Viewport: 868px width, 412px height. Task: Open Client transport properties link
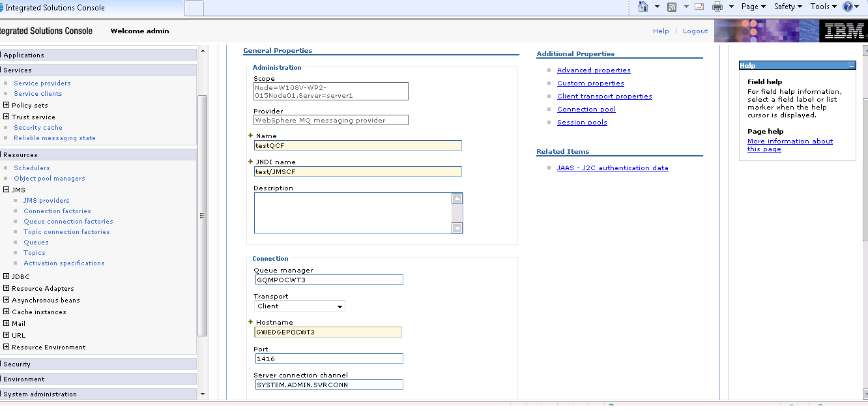pos(605,96)
